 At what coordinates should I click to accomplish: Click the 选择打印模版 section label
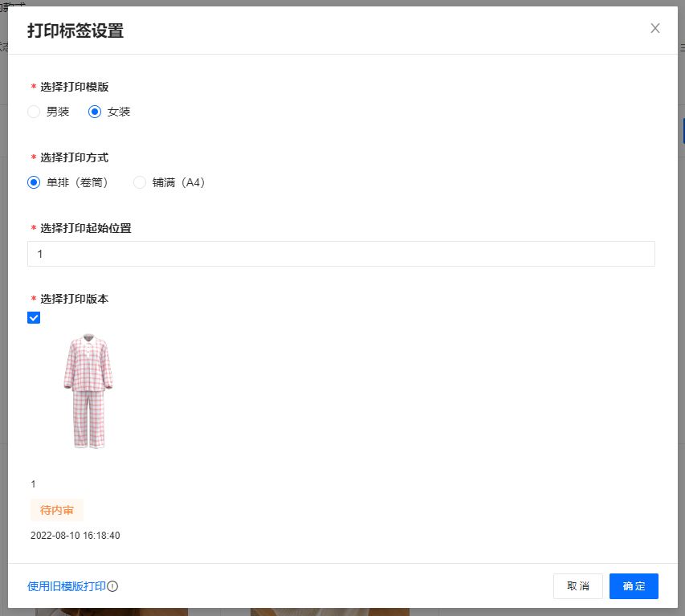[x=75, y=87]
